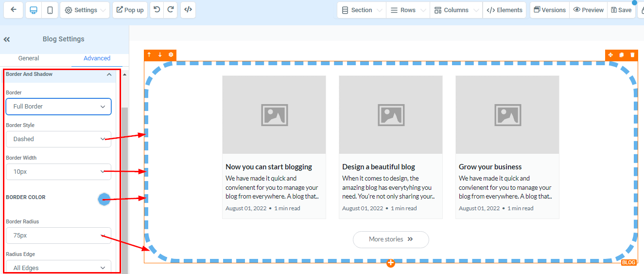Click the undo icon
The height and width of the screenshot is (274, 644).
click(157, 10)
